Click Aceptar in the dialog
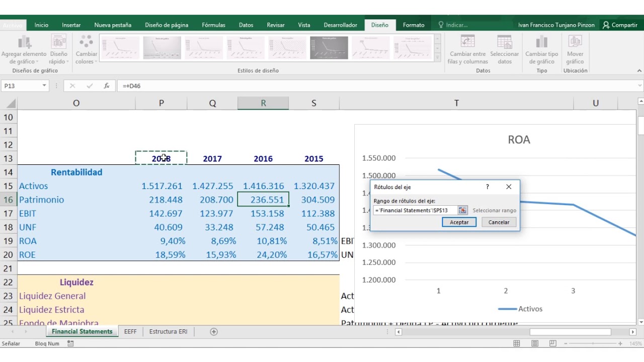644x362 pixels. pos(459,222)
